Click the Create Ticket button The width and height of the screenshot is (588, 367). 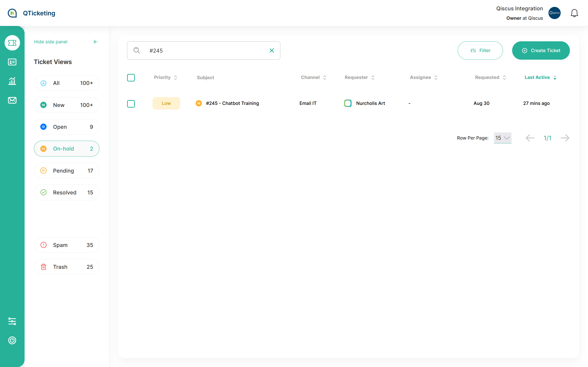[x=541, y=50]
